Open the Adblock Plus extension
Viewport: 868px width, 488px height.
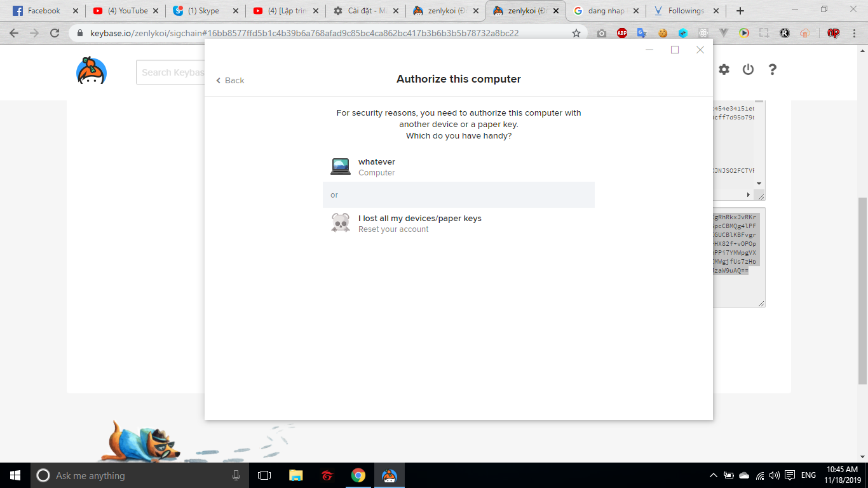[x=621, y=33]
